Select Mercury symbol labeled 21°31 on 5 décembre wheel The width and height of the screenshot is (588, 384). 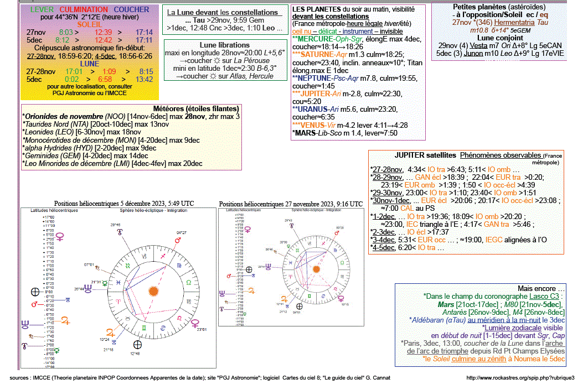point(105,283)
